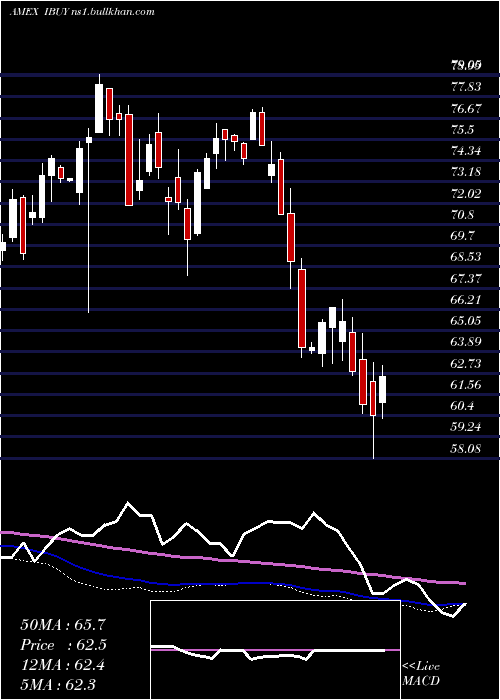Click the 77.83 price axis label
The height and width of the screenshot is (700, 500).
tap(466, 87)
